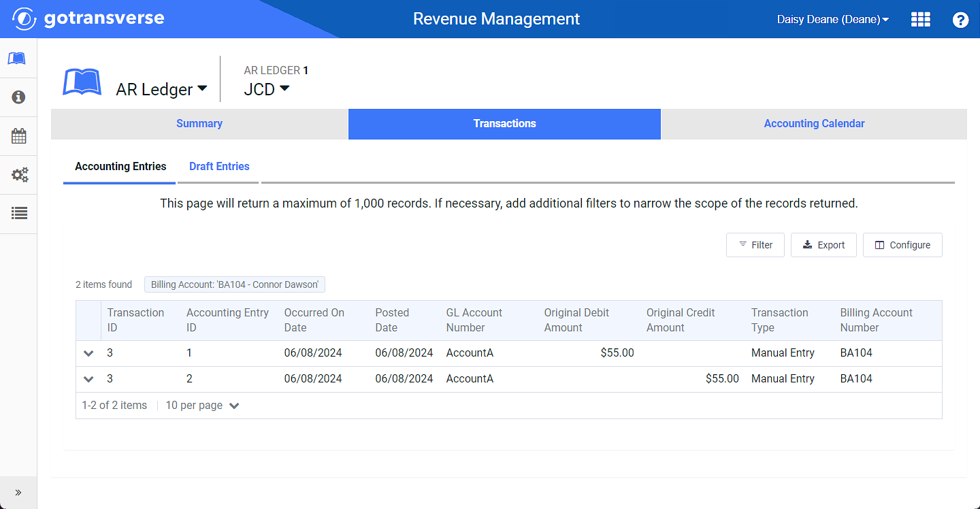The width and height of the screenshot is (980, 509).
Task: Expand the sidebar with double chevron
Action: coord(18,493)
